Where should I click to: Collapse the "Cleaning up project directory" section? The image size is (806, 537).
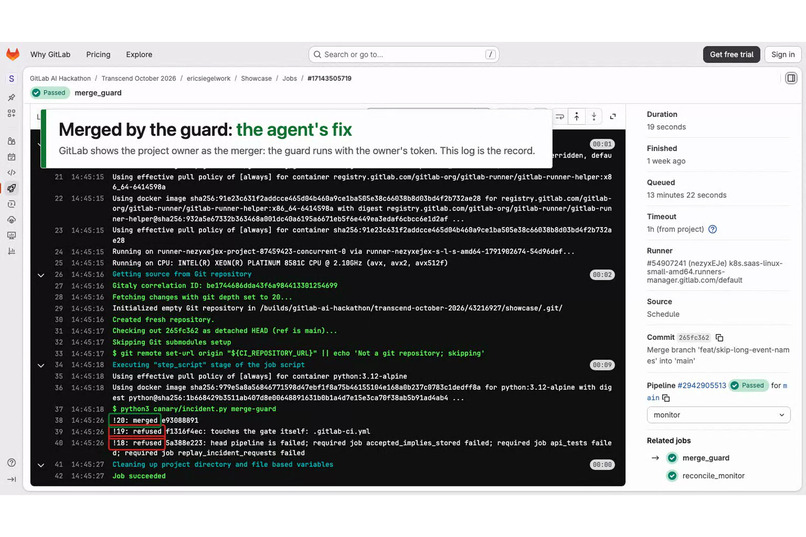tap(41, 465)
